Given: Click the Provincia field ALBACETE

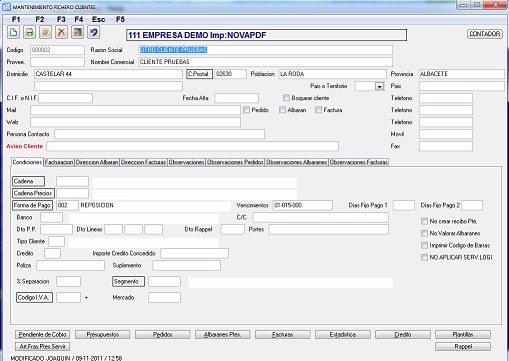Looking at the screenshot, I should point(462,74).
